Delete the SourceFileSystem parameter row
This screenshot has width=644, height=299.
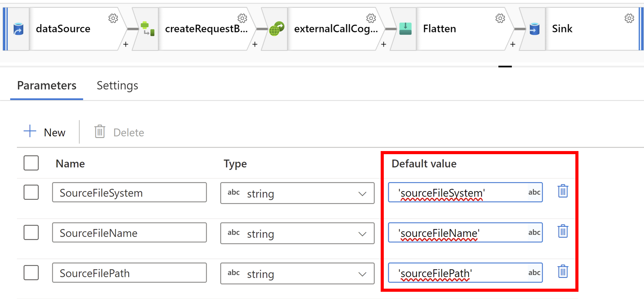click(x=563, y=191)
